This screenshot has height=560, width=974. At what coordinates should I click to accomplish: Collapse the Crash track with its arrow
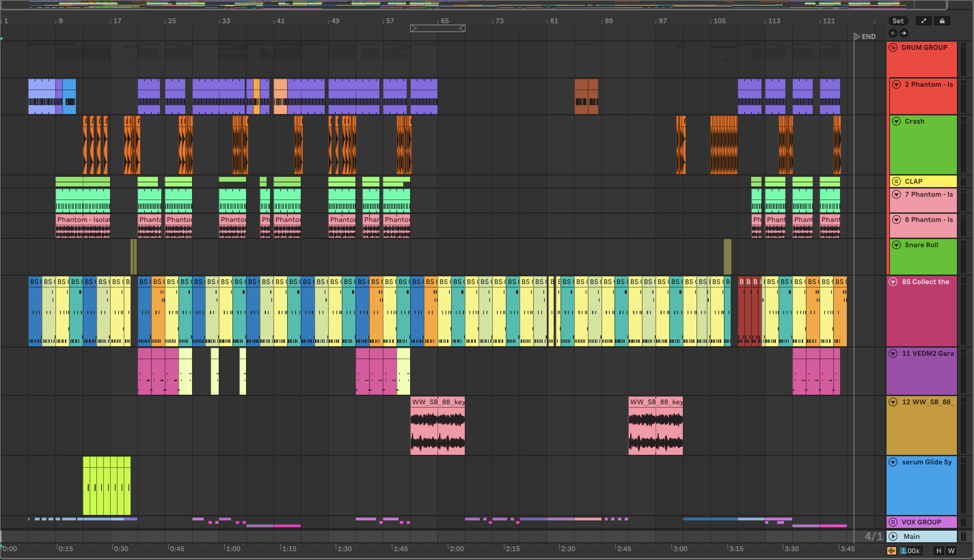pyautogui.click(x=896, y=121)
